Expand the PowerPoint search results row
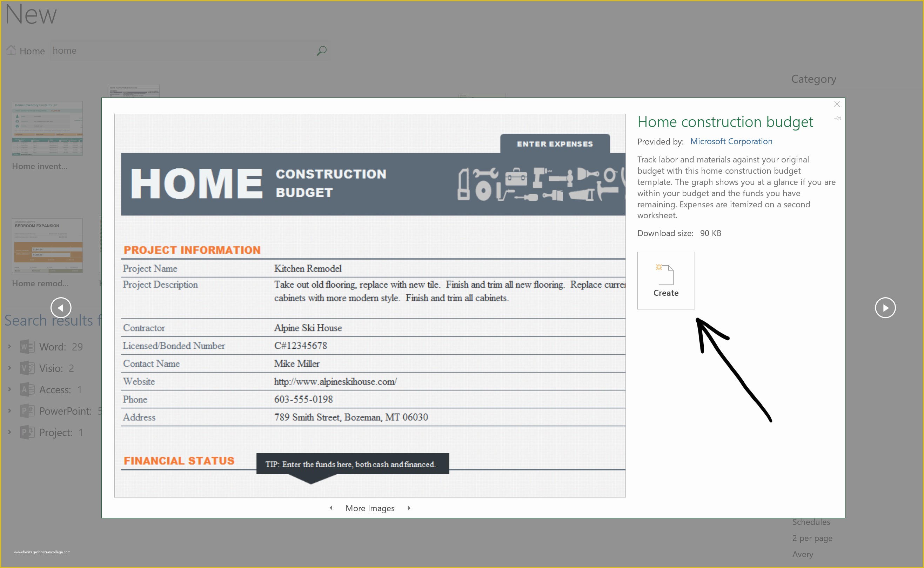The width and height of the screenshot is (924, 568). [10, 410]
